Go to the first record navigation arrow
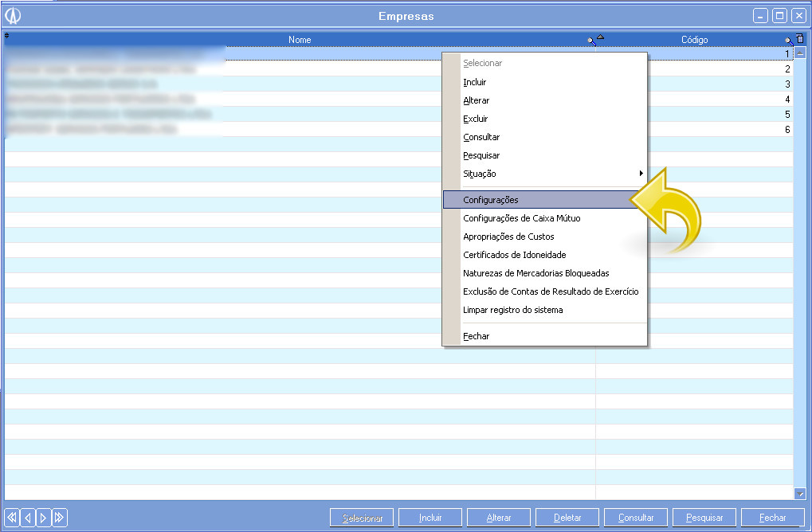 12,518
